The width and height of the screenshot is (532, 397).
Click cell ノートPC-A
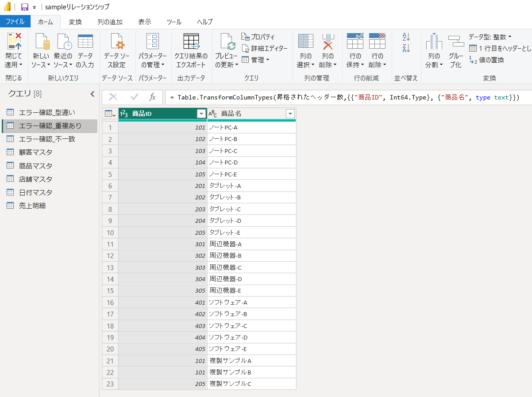251,127
